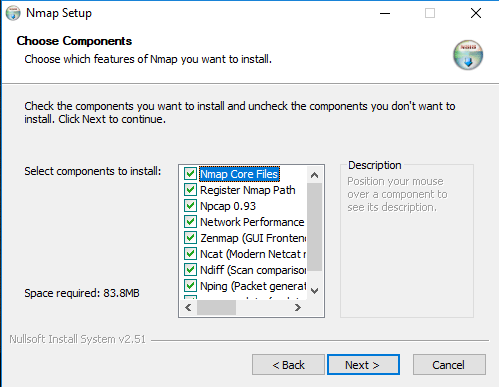
Task: Click the horizontal scroll left arrow
Action: point(188,307)
